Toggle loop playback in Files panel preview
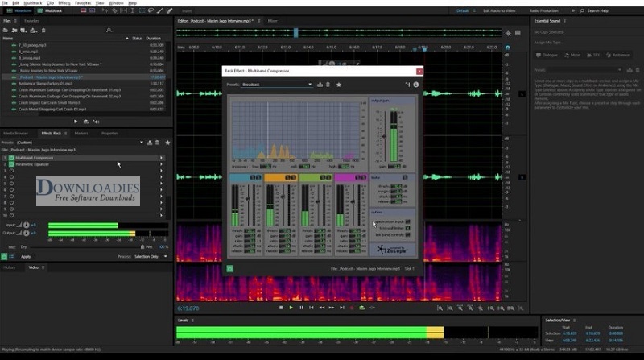 point(86,122)
